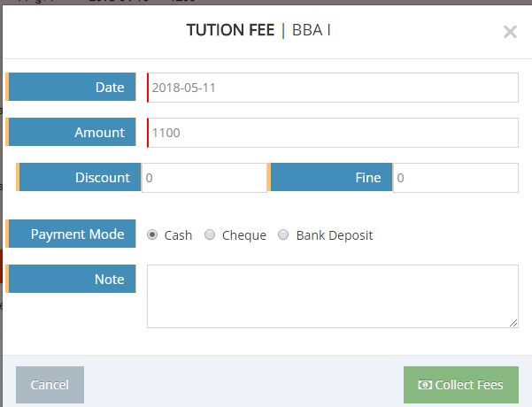The image size is (532, 407).
Task: Click the Collect Fees button label
Action: (x=469, y=385)
